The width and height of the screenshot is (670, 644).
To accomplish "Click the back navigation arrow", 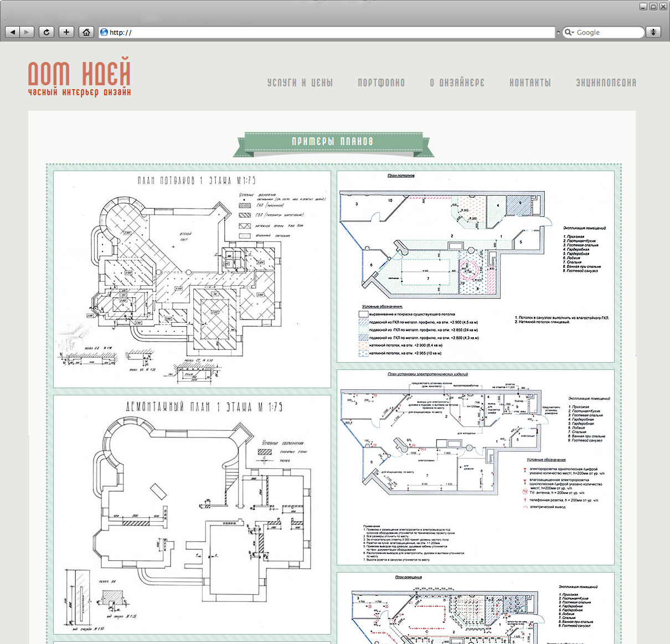I will 12,32.
